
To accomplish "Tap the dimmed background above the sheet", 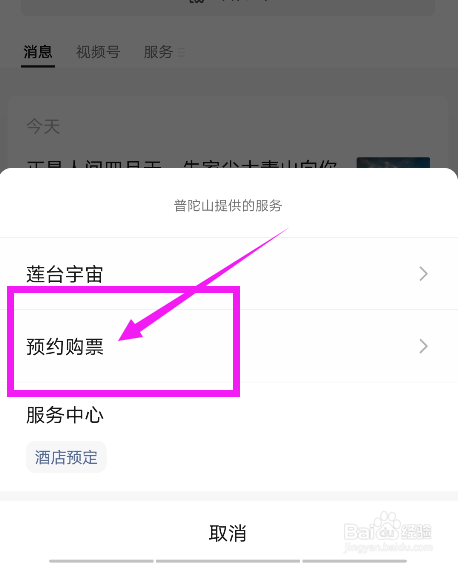I will tap(229, 83).
